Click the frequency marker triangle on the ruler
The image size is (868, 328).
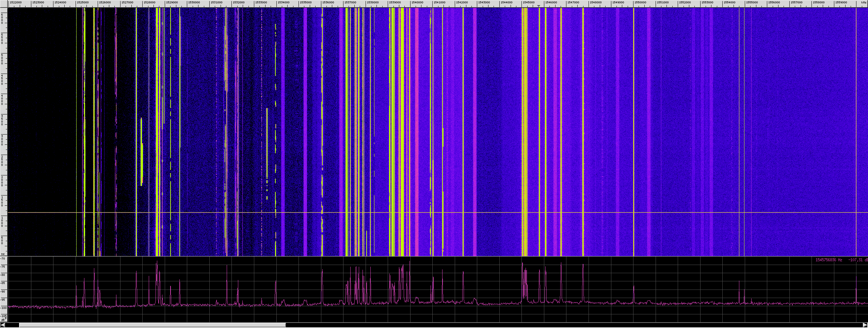539,6
